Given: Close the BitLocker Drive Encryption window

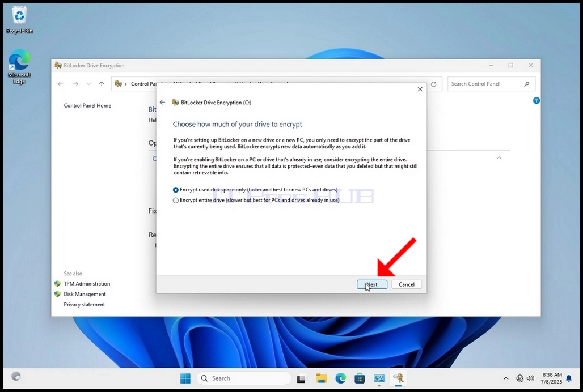Looking at the screenshot, I should point(531,65).
